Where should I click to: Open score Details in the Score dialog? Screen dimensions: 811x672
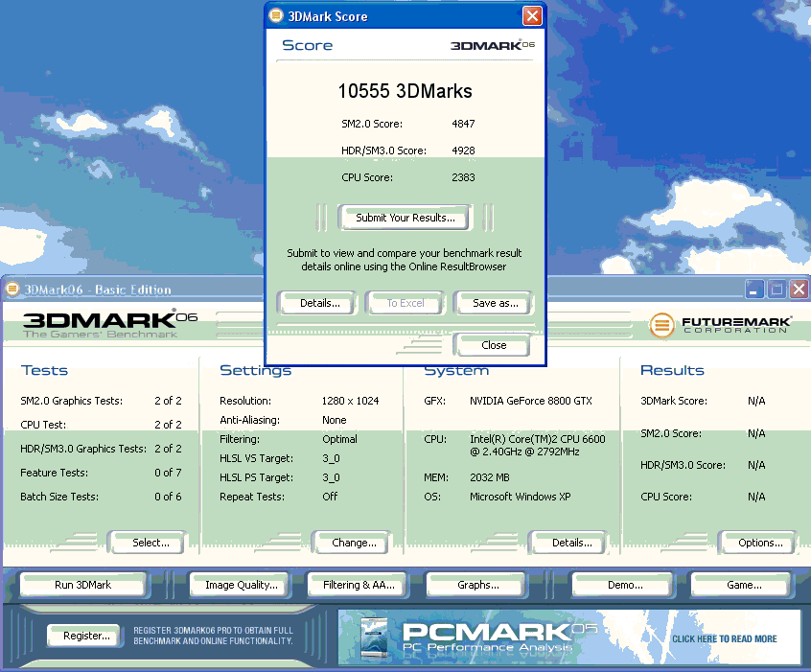pos(319,303)
